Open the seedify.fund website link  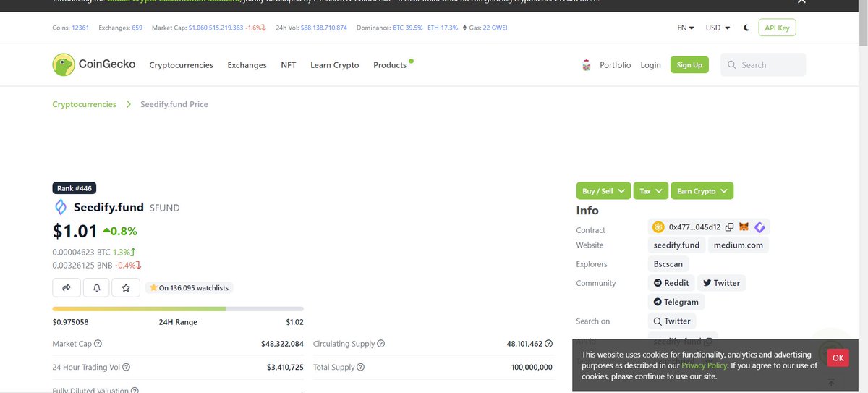pyautogui.click(x=676, y=245)
